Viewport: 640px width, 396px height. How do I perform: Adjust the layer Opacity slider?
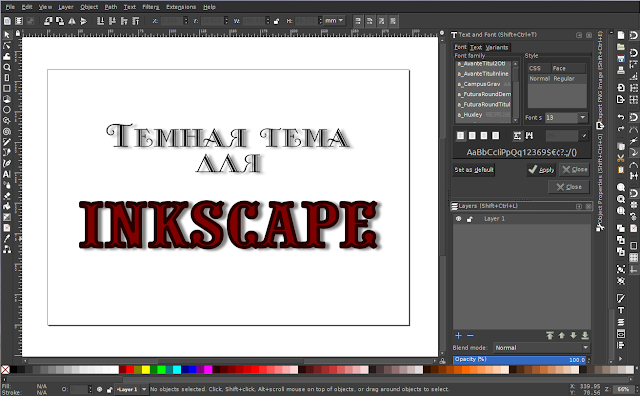pos(520,360)
